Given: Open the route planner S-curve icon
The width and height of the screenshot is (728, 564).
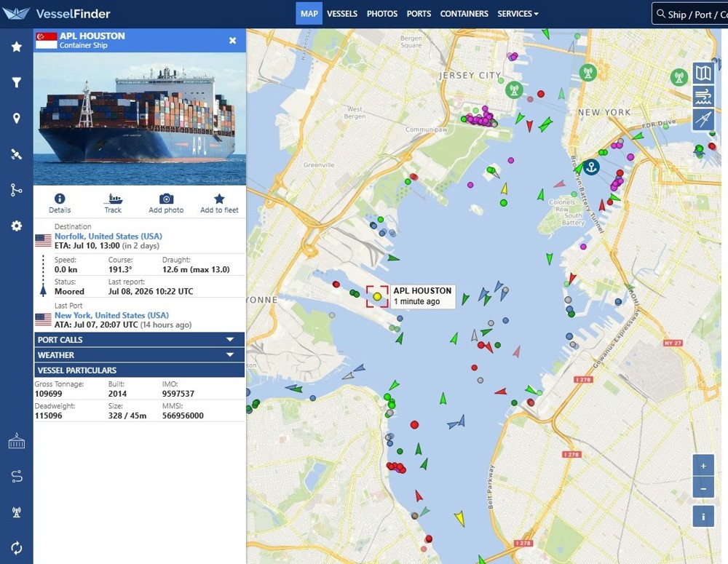Looking at the screenshot, I should [16, 476].
